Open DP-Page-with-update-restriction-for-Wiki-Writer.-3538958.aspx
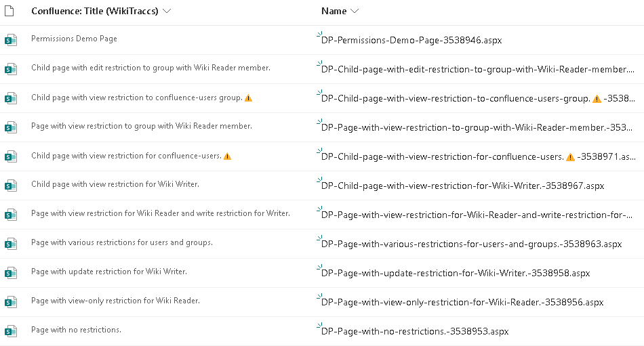The width and height of the screenshot is (644, 346). [456, 274]
